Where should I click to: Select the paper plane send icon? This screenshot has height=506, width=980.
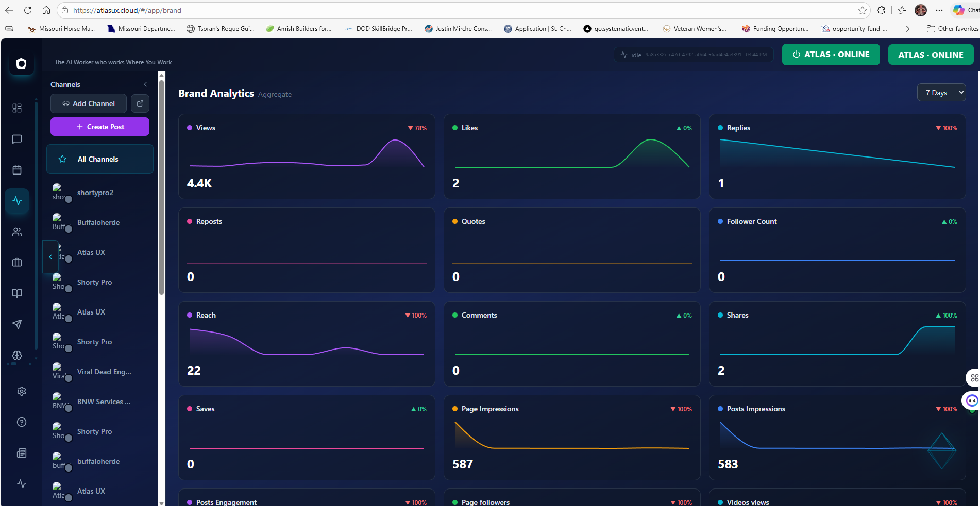tap(17, 324)
